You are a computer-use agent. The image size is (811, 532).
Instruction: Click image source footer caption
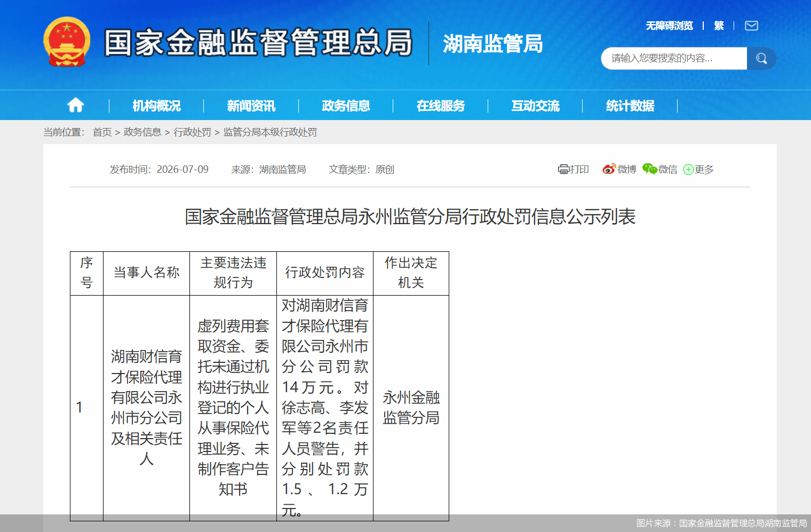tap(721, 523)
